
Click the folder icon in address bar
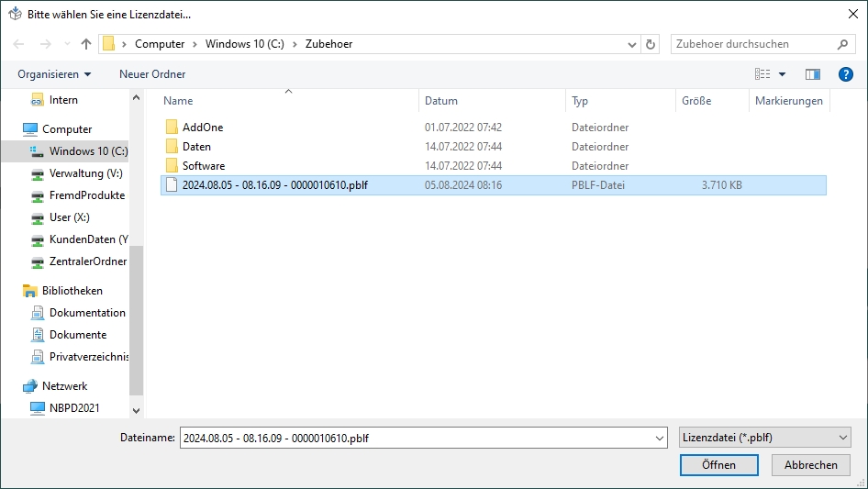click(109, 44)
